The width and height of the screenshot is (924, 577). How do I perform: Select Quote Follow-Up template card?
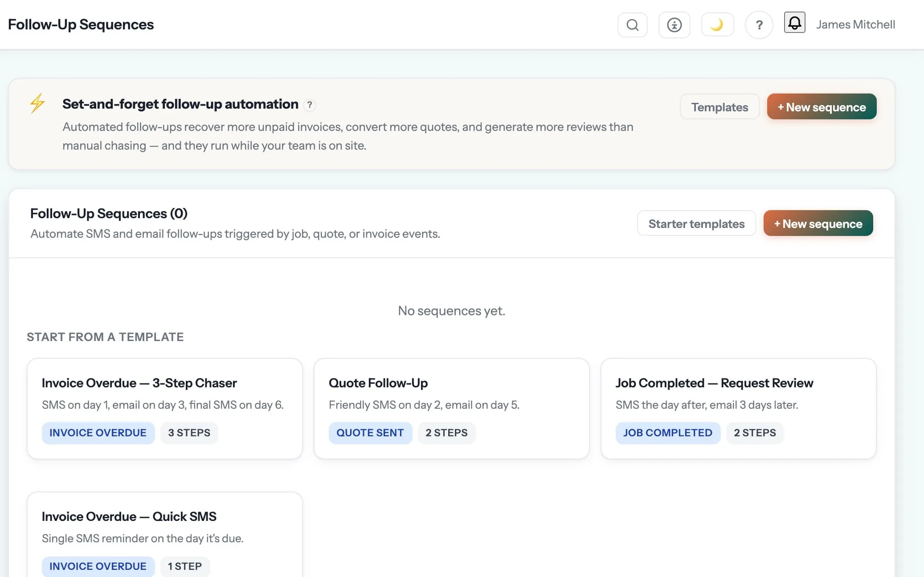452,409
